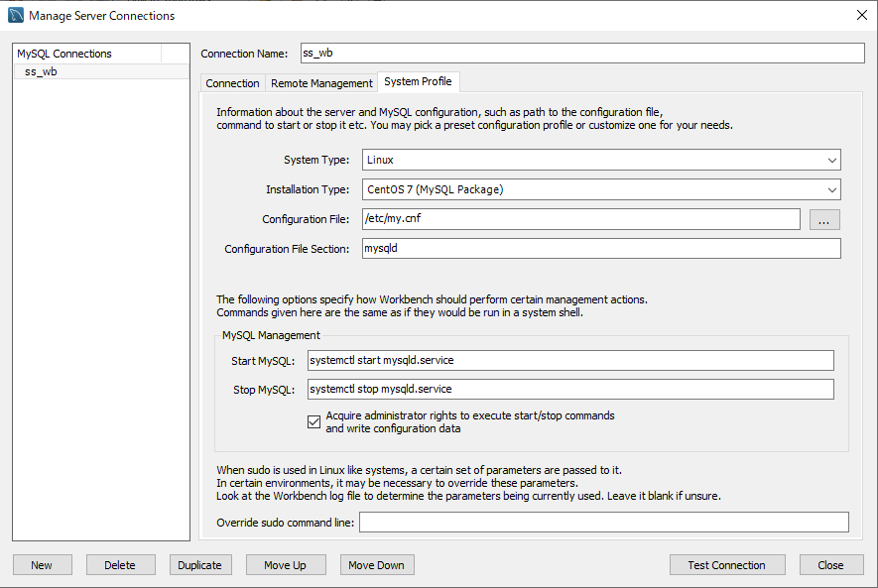
Task: Click the New button
Action: point(43,565)
